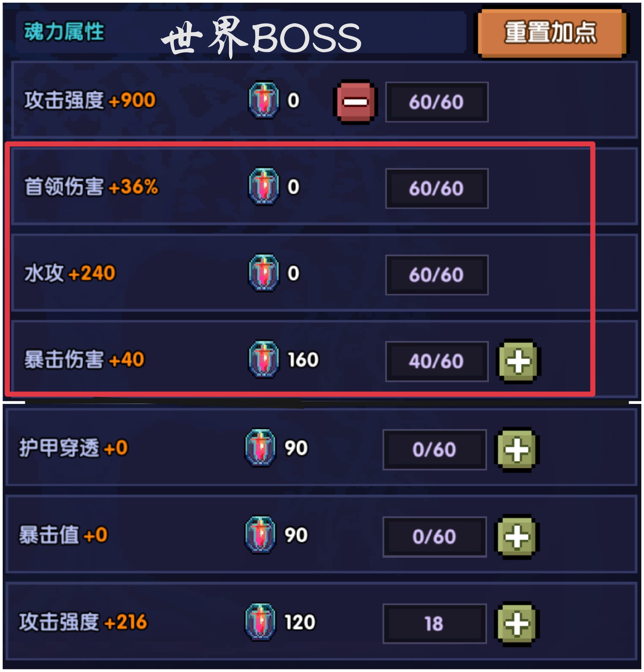Click the 0/60 counter for 护甲穿透
Viewport: 644px width, 672px height.
pos(434,449)
